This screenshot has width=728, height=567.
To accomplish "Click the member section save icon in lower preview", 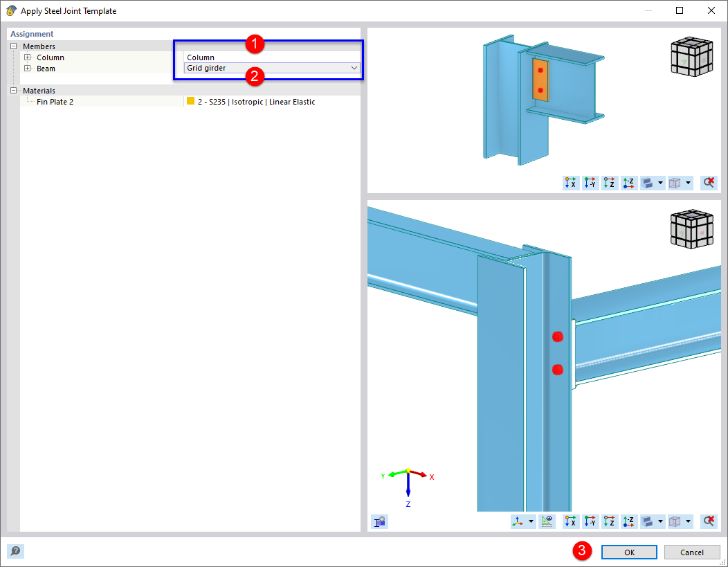I will click(x=380, y=521).
